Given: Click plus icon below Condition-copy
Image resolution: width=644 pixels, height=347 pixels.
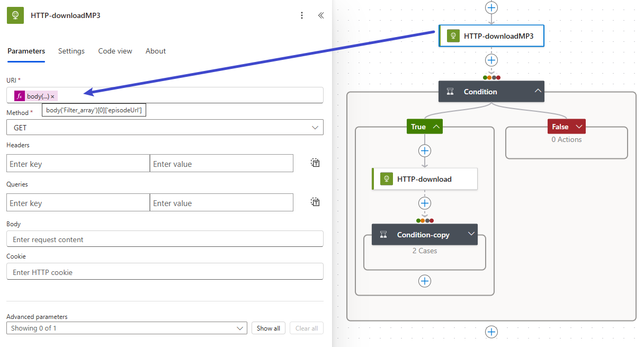Looking at the screenshot, I should (x=424, y=281).
